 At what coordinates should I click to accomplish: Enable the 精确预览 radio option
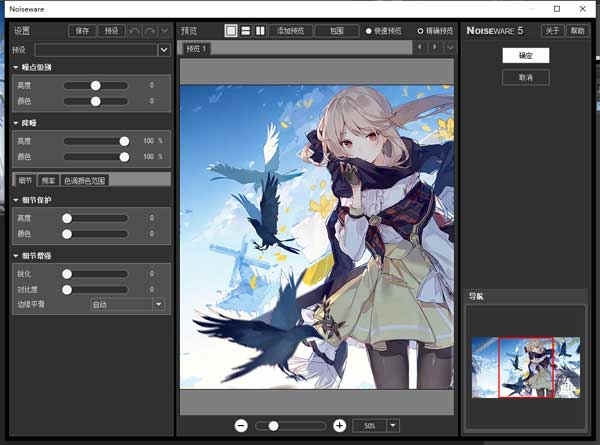[x=420, y=31]
